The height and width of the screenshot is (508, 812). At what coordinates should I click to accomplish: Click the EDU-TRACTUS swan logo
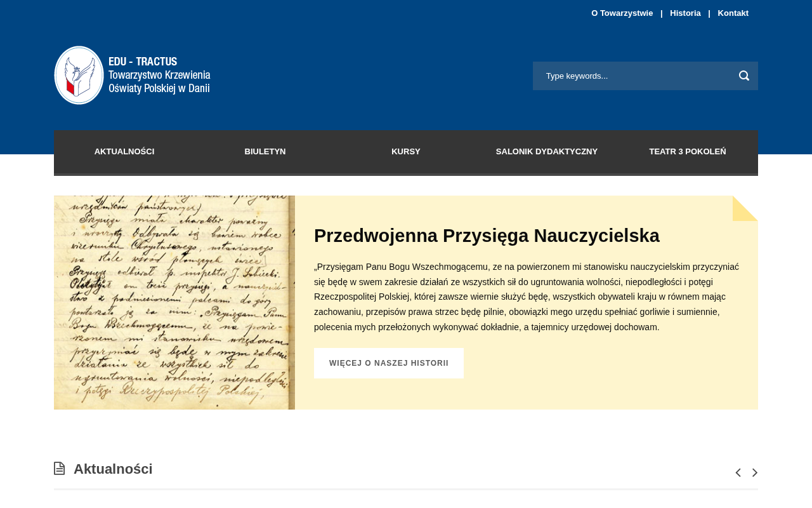pos(79,75)
